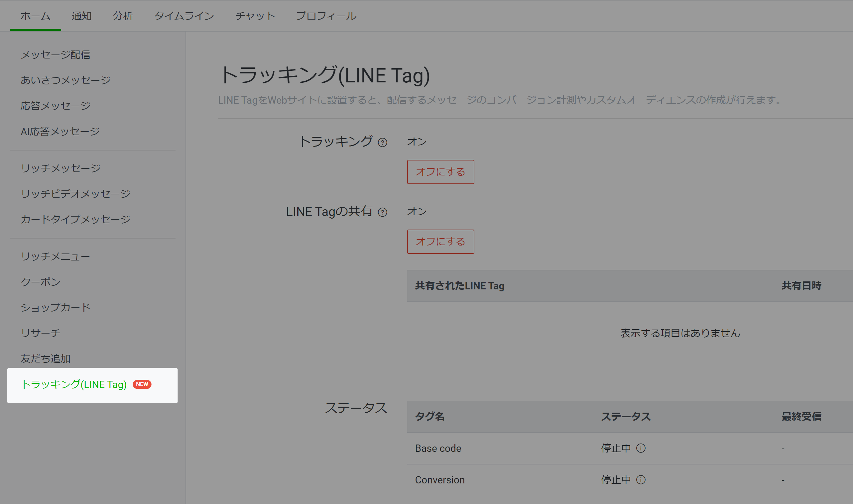Click help icon next to トラッキング label

pyautogui.click(x=383, y=143)
